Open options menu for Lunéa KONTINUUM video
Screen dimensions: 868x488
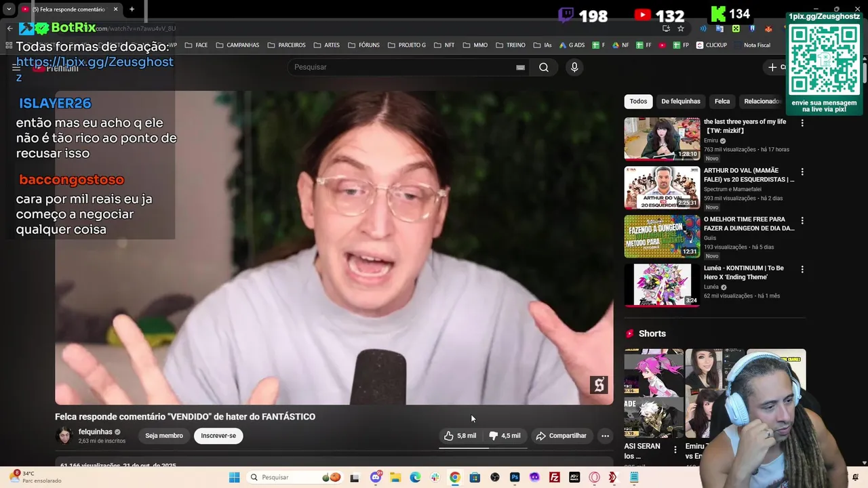[802, 270]
